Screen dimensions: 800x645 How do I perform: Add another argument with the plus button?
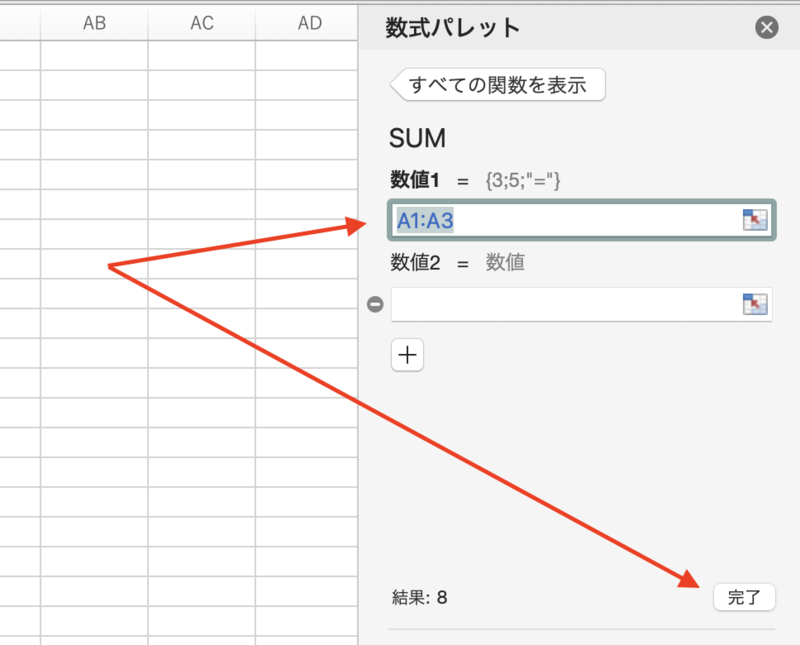coord(407,355)
